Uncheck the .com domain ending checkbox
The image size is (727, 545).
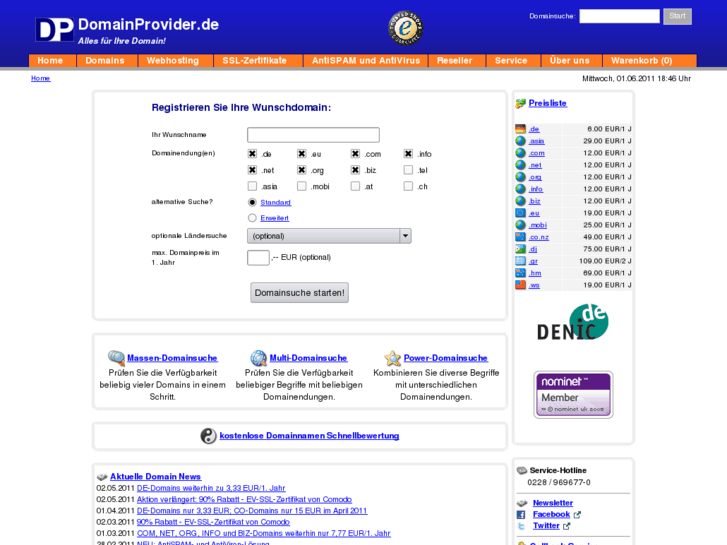point(355,154)
